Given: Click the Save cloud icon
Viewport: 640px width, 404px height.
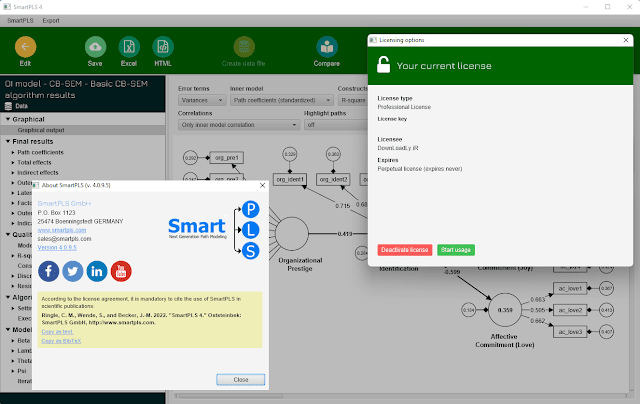Looking at the screenshot, I should click(95, 47).
